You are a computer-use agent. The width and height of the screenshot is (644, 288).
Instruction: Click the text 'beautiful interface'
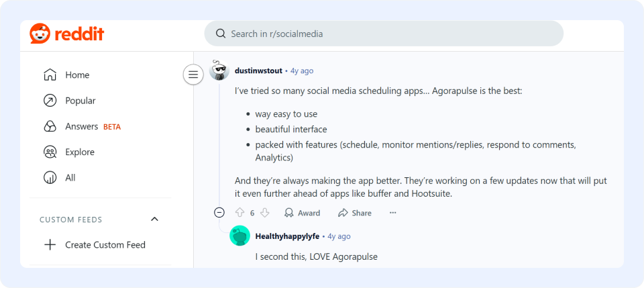point(291,130)
